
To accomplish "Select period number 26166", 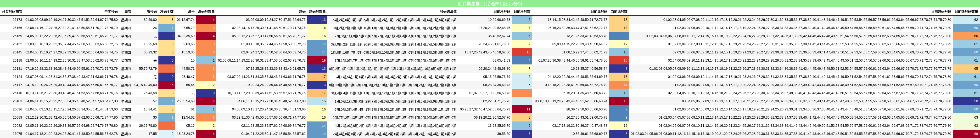I will (x=17, y=28).
